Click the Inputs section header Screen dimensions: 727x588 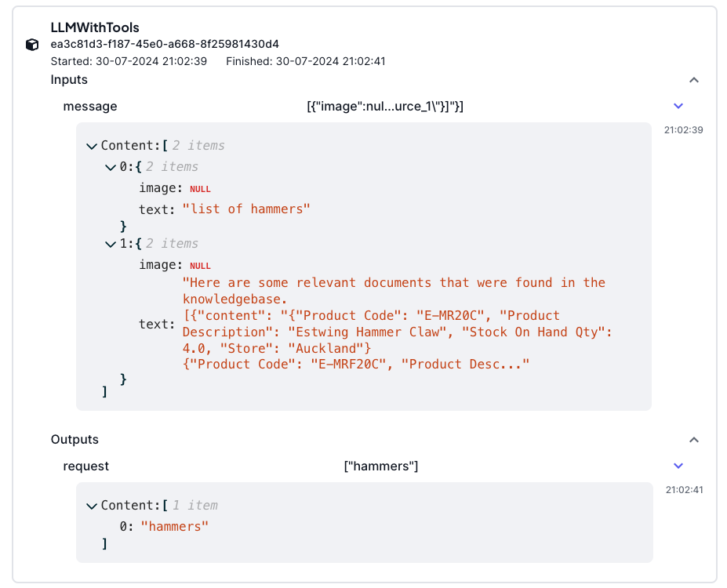pos(69,80)
